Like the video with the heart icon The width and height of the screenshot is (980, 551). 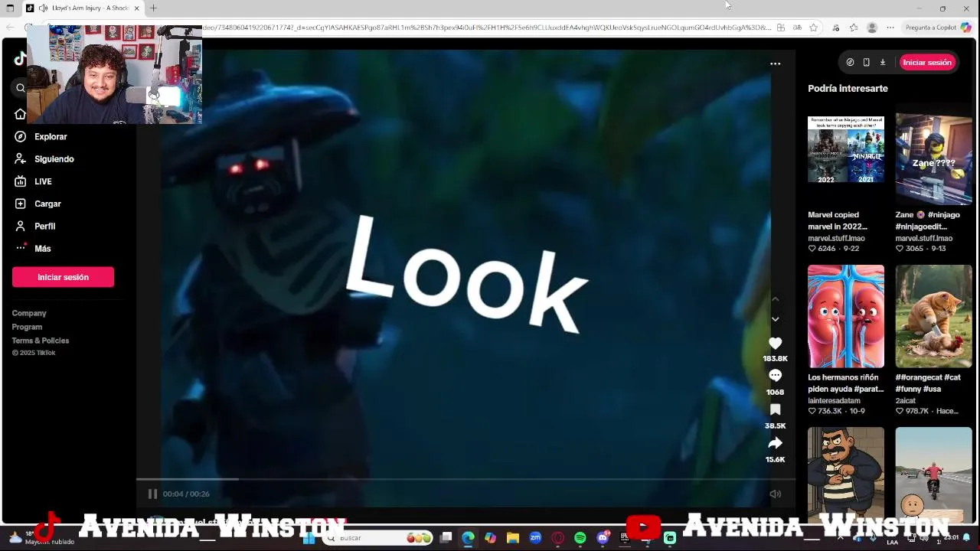click(775, 344)
